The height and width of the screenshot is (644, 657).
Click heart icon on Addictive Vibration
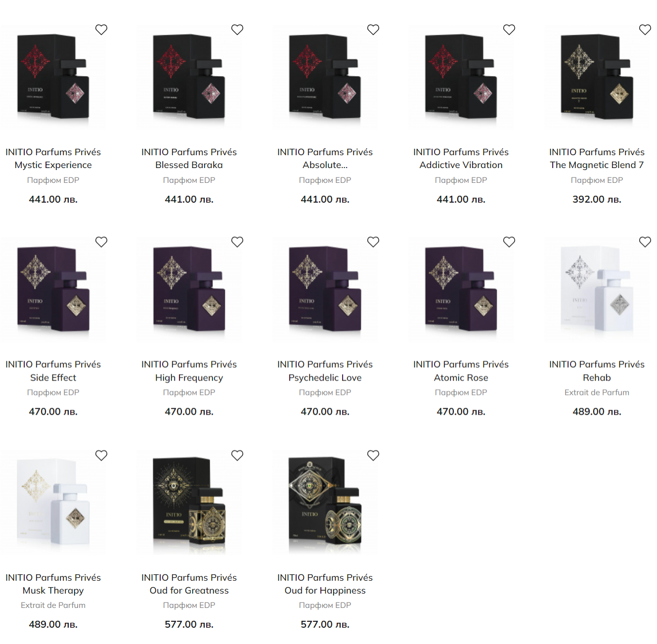[509, 30]
